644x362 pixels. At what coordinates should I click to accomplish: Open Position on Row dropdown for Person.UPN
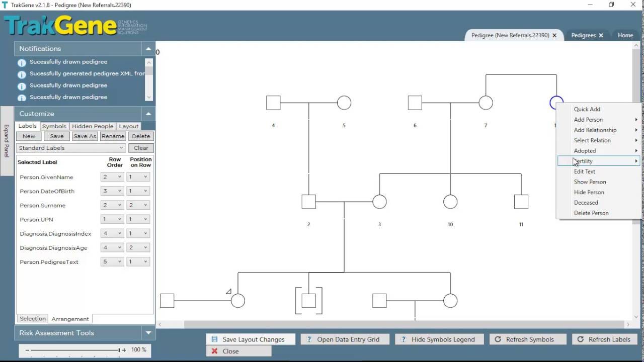coord(138,219)
